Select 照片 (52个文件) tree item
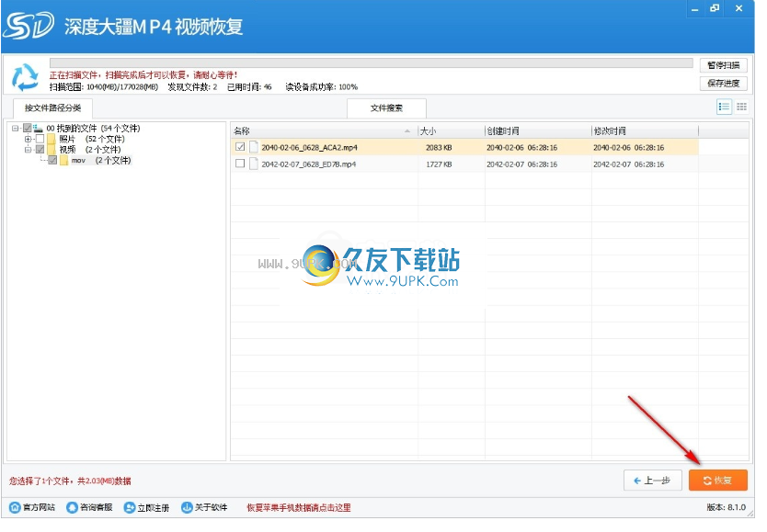Screen dimensions: 767x532 click(93, 141)
